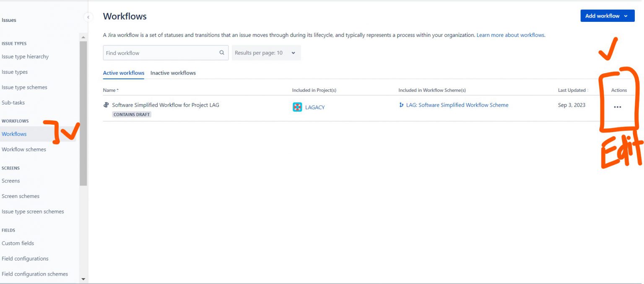Viewport: 644px width, 284px height.
Task: Go to Custom fields in the sidebar
Action: click(18, 243)
